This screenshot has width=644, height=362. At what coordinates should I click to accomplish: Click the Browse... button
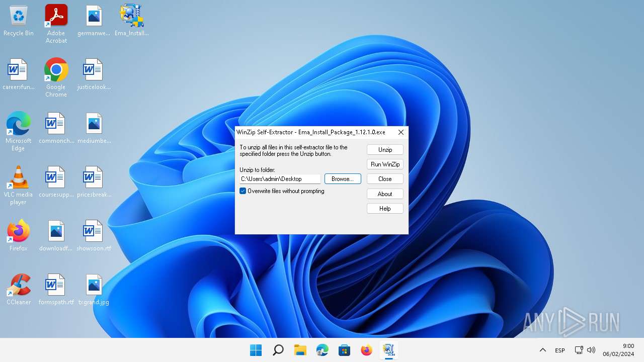pyautogui.click(x=343, y=179)
